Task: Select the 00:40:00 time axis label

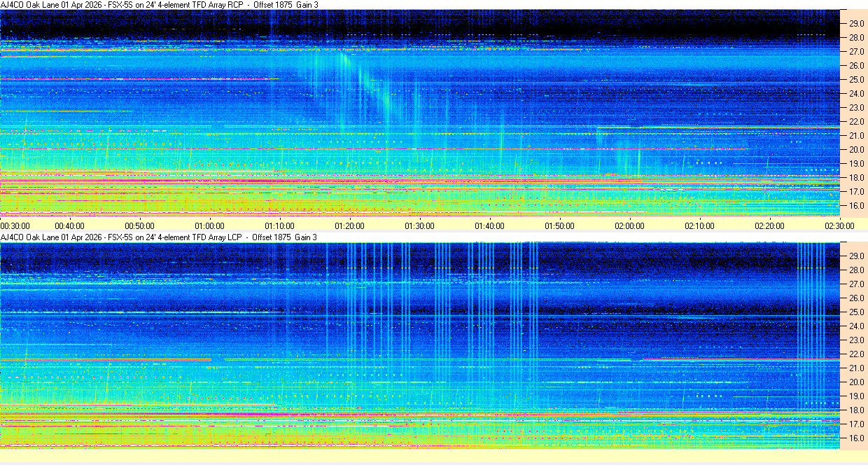Action: point(69,225)
